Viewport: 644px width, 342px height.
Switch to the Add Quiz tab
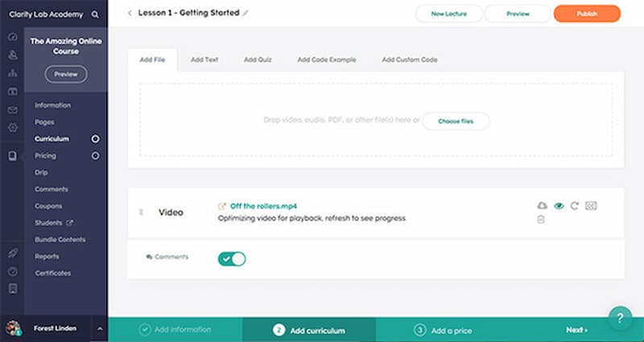point(258,60)
